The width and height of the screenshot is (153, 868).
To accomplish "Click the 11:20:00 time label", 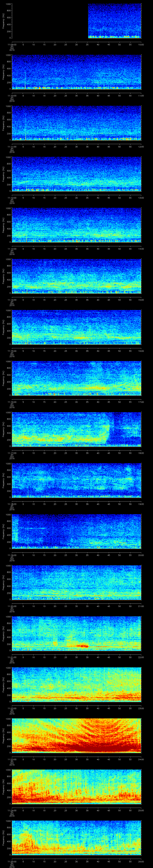I will [x=12, y=606].
